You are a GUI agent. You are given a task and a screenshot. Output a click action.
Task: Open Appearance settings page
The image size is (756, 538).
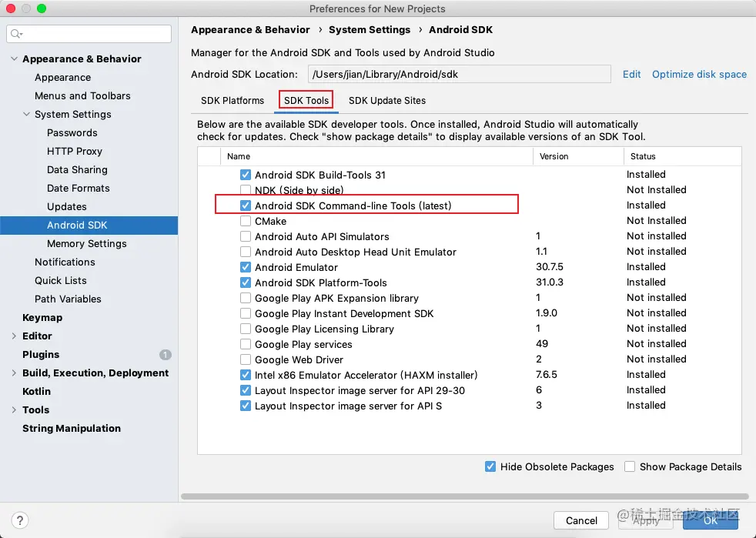(62, 78)
